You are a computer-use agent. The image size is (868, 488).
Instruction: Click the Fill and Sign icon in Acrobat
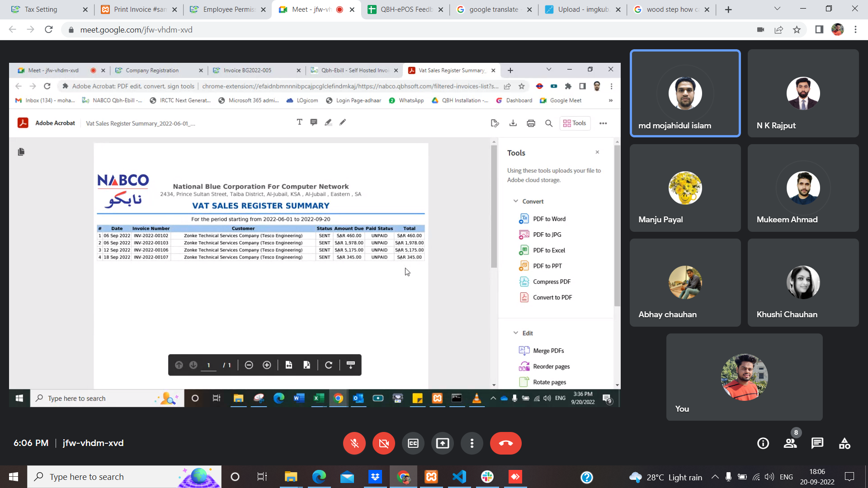pos(495,123)
